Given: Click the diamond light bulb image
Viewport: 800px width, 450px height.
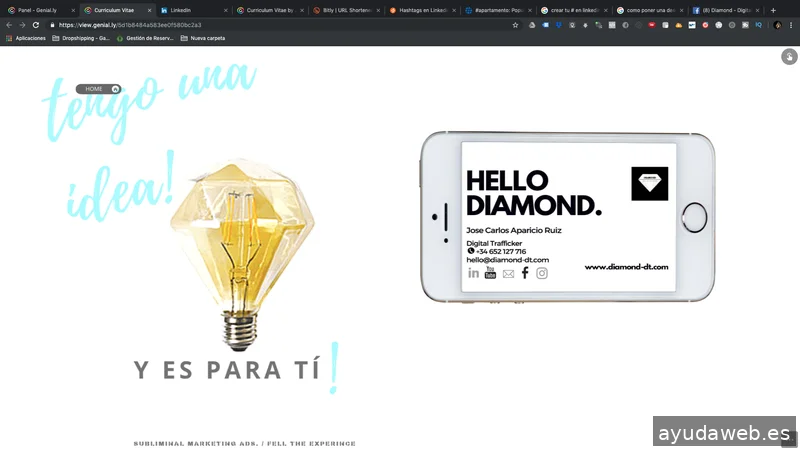Looking at the screenshot, I should pyautogui.click(x=242, y=254).
